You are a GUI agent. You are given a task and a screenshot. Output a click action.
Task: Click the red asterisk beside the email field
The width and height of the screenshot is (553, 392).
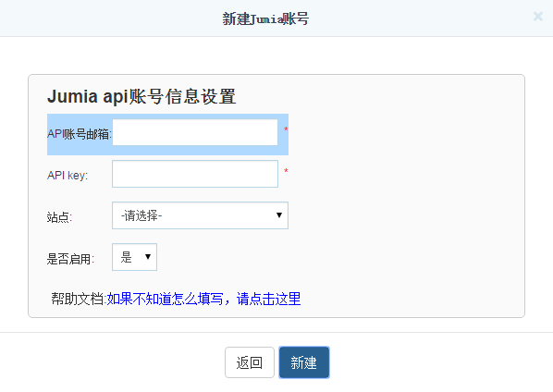click(286, 129)
